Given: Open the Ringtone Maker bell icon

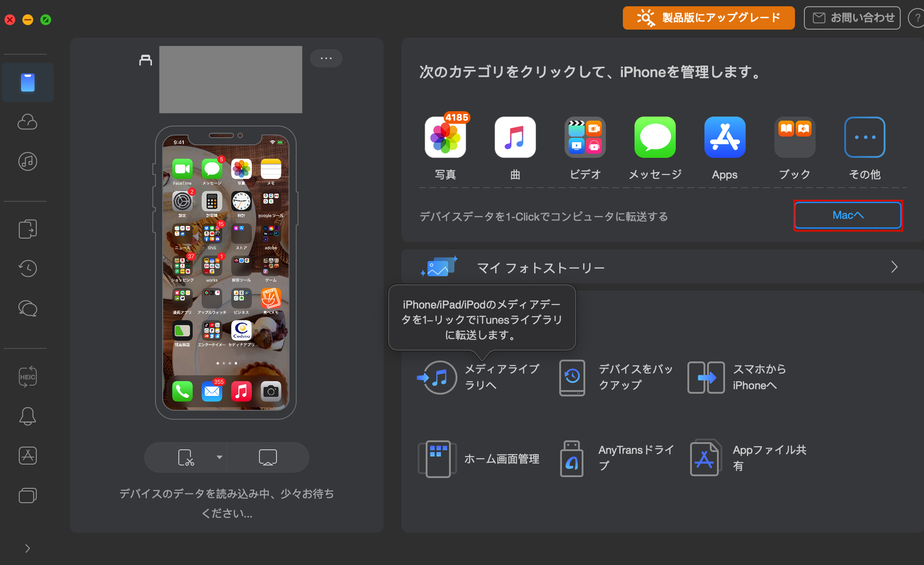Looking at the screenshot, I should point(28,416).
